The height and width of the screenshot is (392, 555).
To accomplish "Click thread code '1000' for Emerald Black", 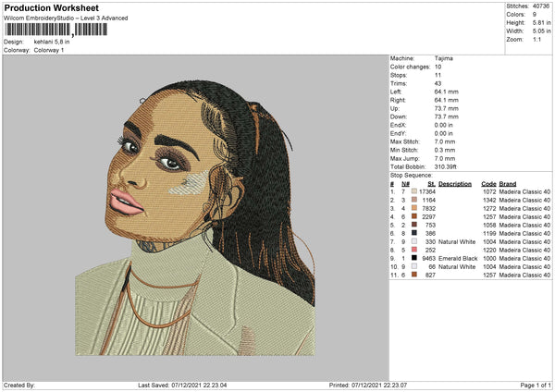I will click(x=489, y=258).
